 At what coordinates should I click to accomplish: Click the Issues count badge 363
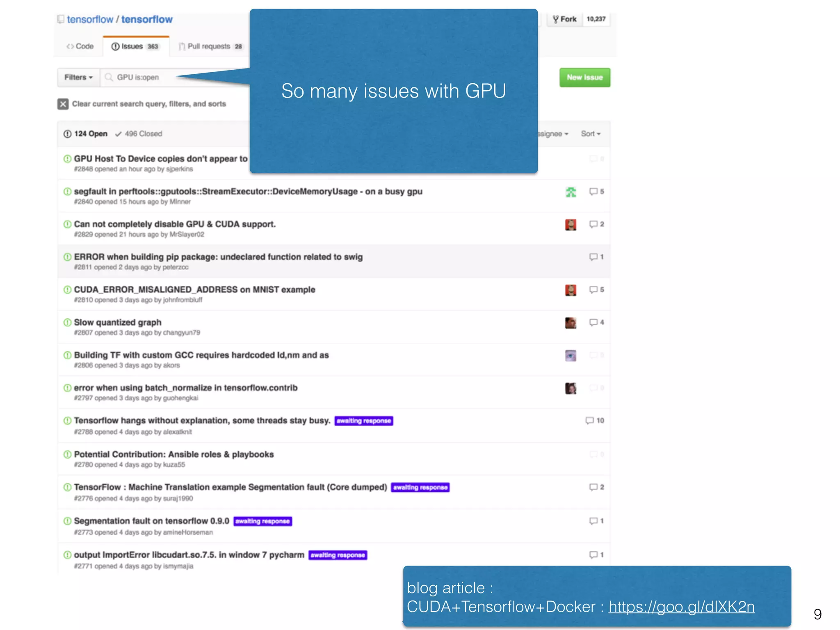click(153, 47)
